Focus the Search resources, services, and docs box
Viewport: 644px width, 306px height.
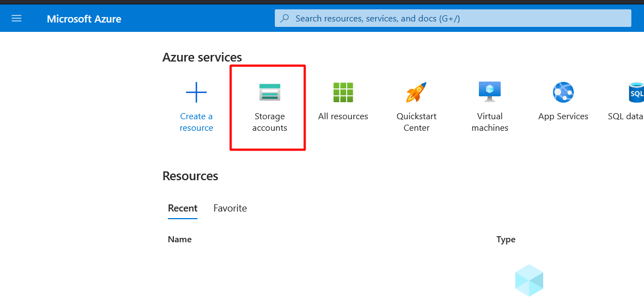pyautogui.click(x=453, y=19)
